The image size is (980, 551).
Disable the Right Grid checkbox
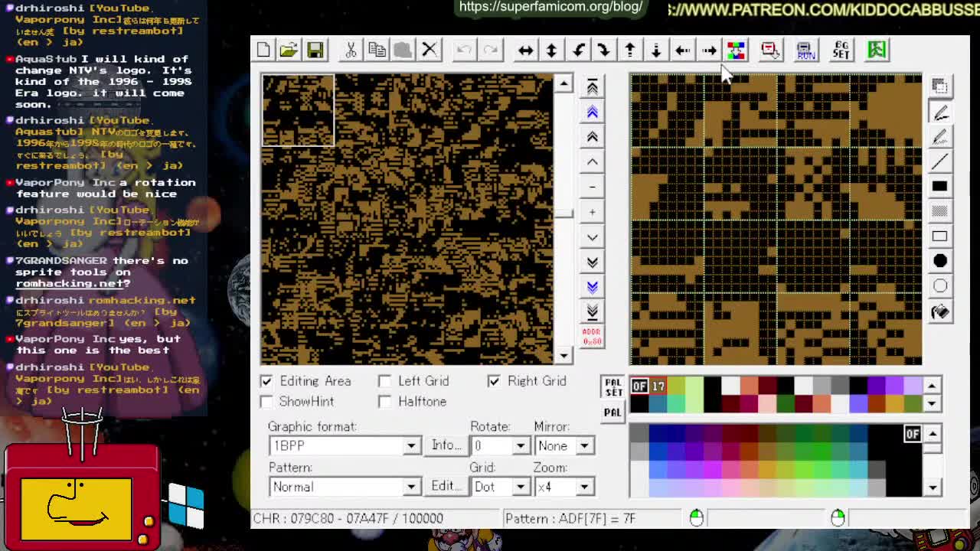tap(494, 381)
